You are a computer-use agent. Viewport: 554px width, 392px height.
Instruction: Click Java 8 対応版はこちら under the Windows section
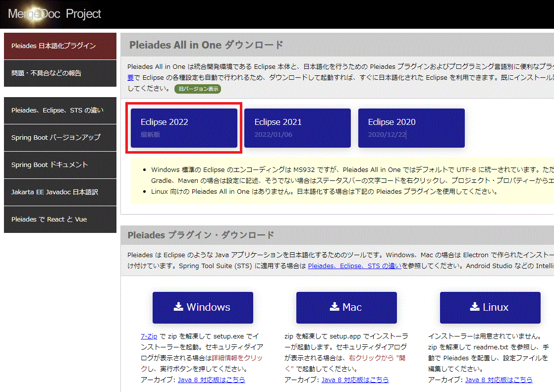[x=212, y=380]
